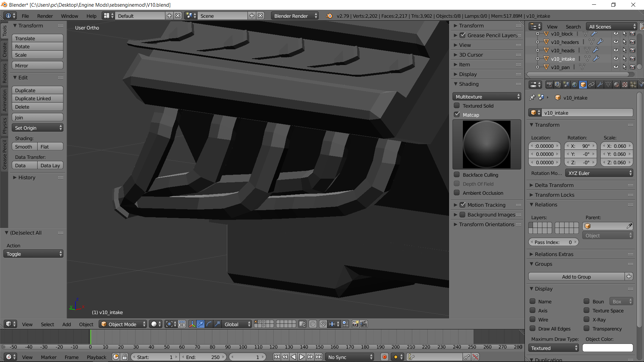Open the Object Mode dropdown
The height and width of the screenshot is (362, 644).
click(x=123, y=324)
